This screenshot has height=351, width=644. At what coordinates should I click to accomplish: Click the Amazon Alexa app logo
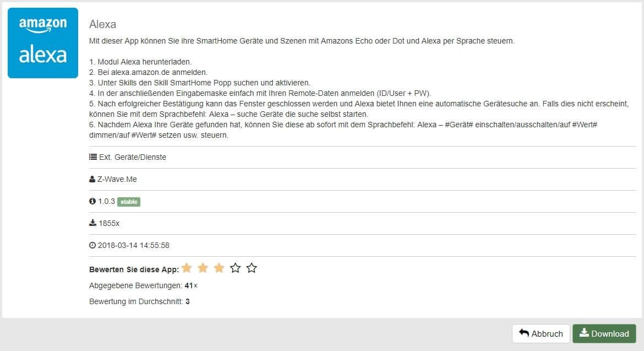(43, 43)
